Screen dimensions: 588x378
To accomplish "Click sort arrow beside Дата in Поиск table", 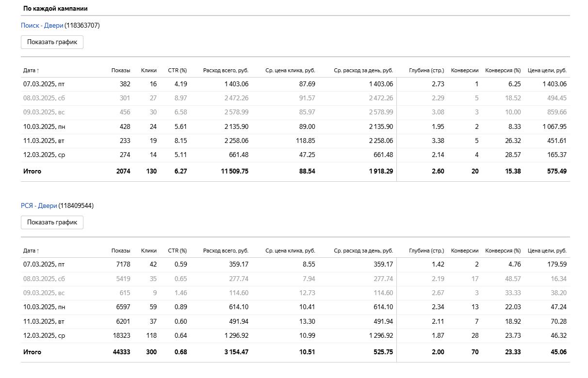I will point(38,71).
